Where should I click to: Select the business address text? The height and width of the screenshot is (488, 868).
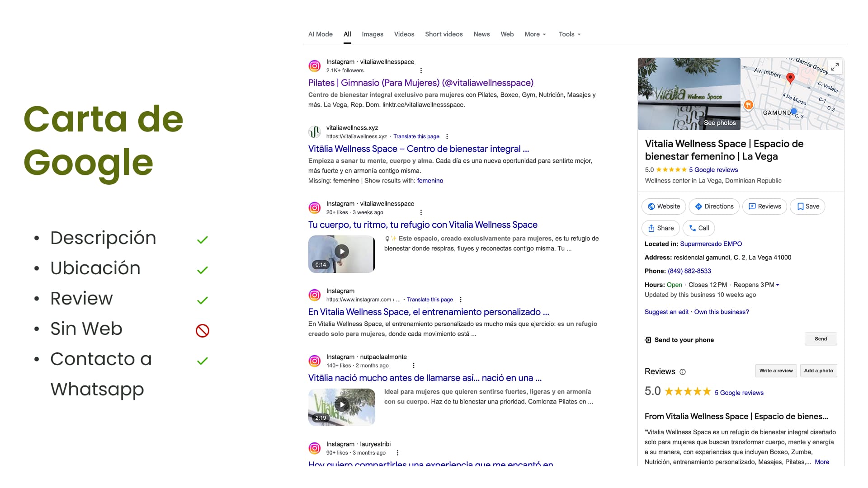click(732, 258)
